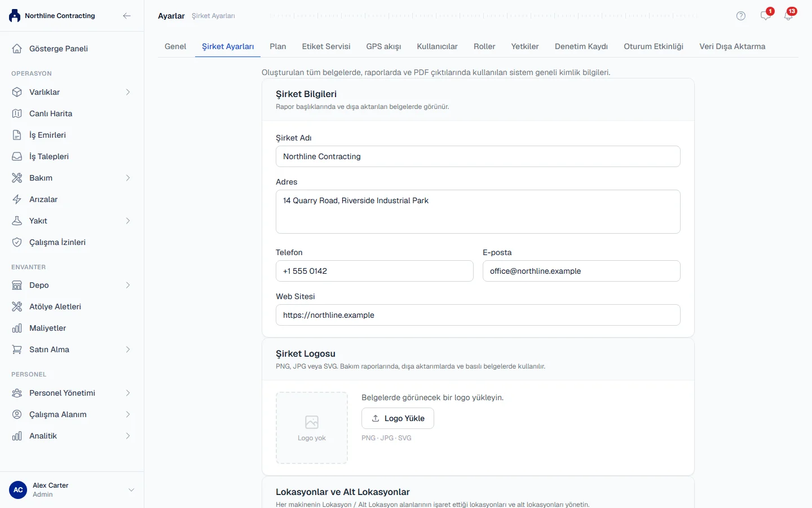
Task: Click the Adres text area
Action: (x=478, y=212)
